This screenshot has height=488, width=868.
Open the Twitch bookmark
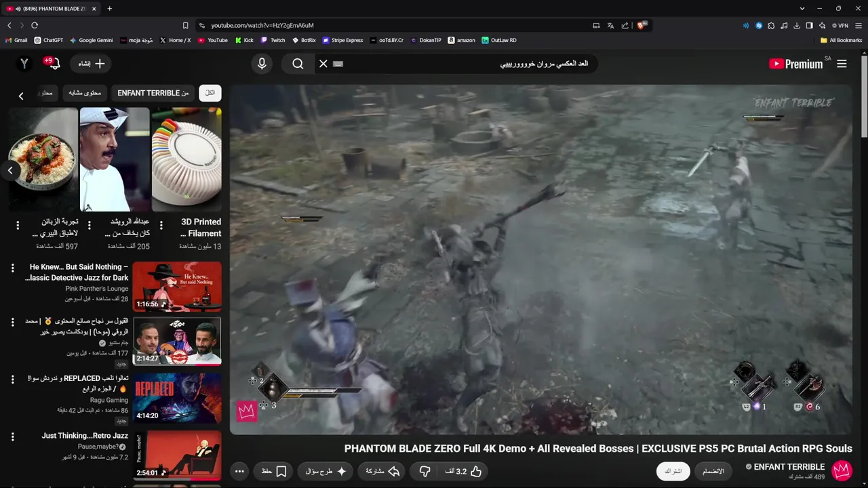click(273, 40)
